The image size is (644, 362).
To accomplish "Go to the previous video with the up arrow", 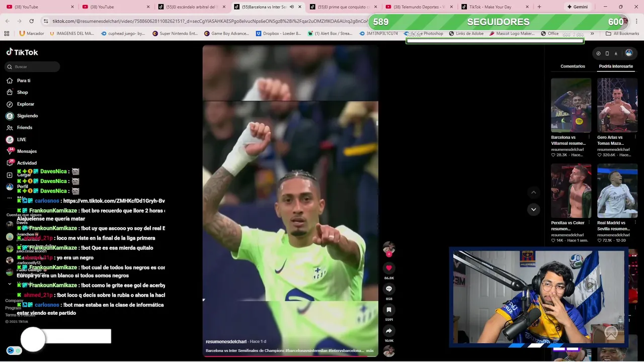I will point(534,192).
